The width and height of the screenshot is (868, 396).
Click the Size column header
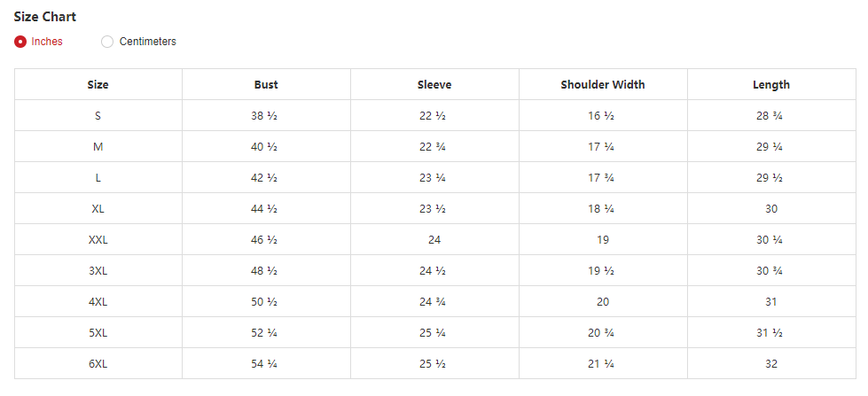click(98, 85)
